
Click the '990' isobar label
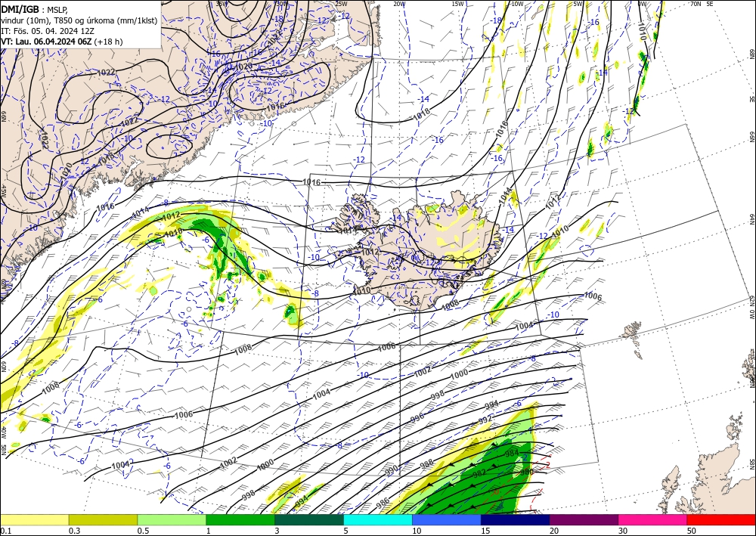(392, 469)
